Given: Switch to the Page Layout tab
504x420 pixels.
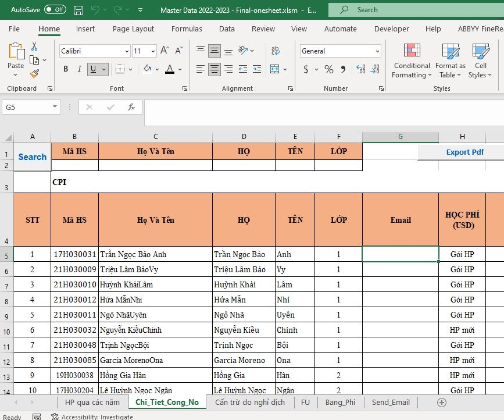Looking at the screenshot, I should click(133, 29).
